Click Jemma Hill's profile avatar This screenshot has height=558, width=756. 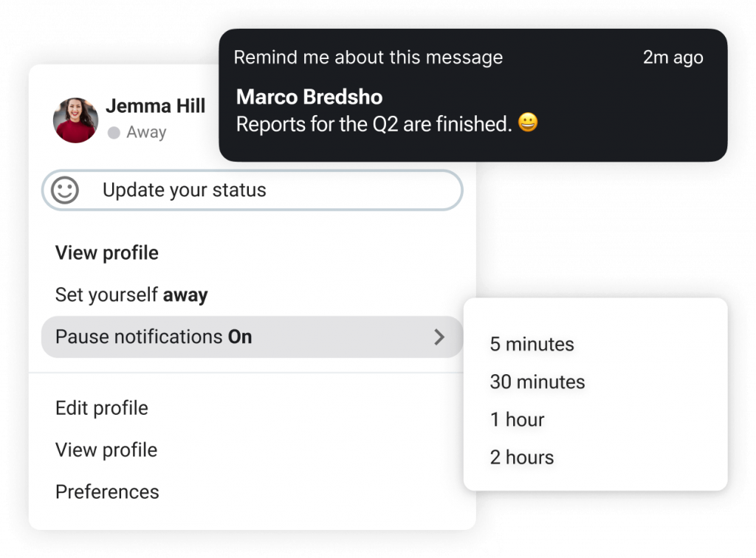pyautogui.click(x=76, y=120)
